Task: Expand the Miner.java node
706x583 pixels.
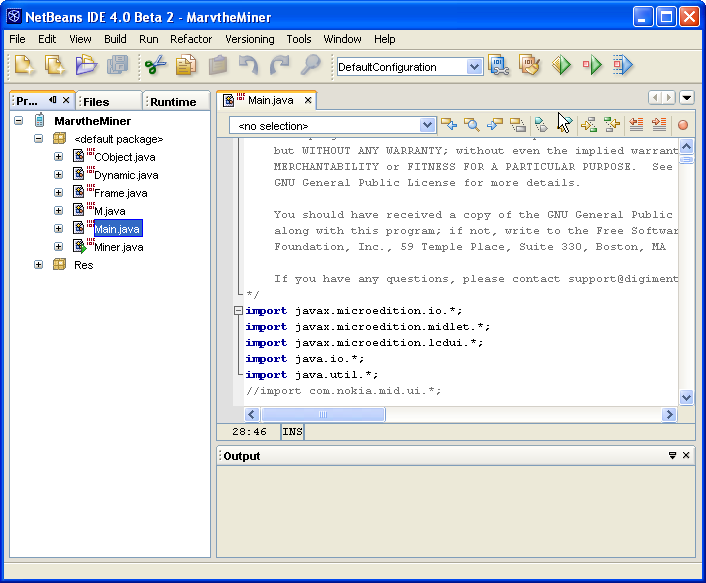Action: pos(58,247)
